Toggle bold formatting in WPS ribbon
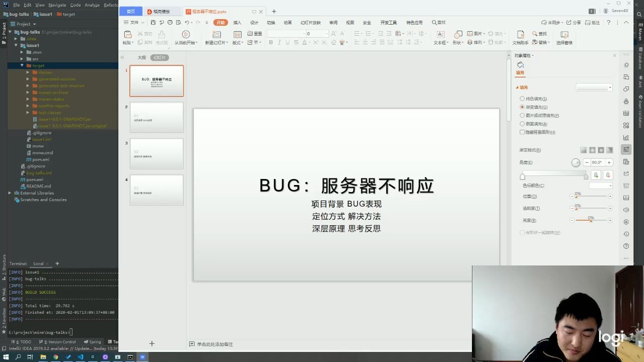This screenshot has width=644, height=362. point(271,43)
